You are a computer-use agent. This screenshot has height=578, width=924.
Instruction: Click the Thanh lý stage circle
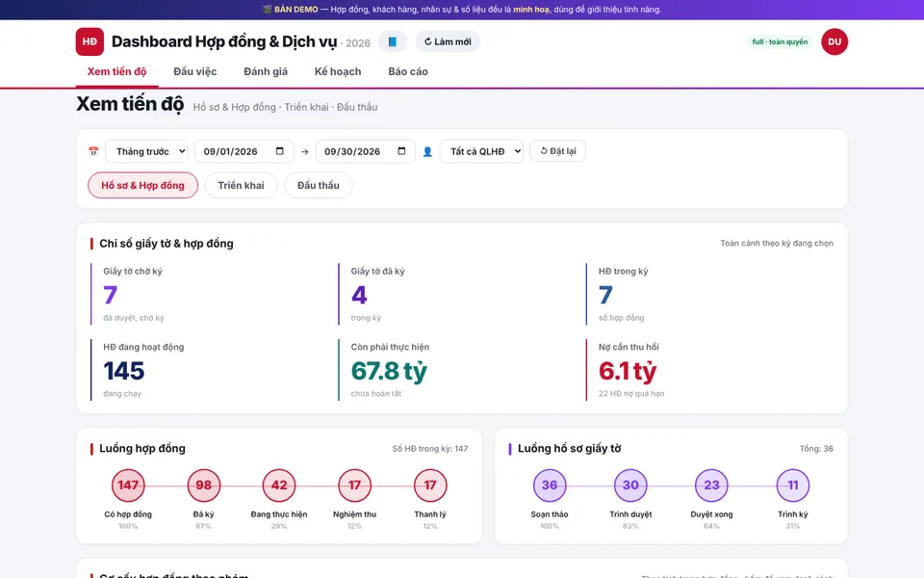click(x=429, y=485)
